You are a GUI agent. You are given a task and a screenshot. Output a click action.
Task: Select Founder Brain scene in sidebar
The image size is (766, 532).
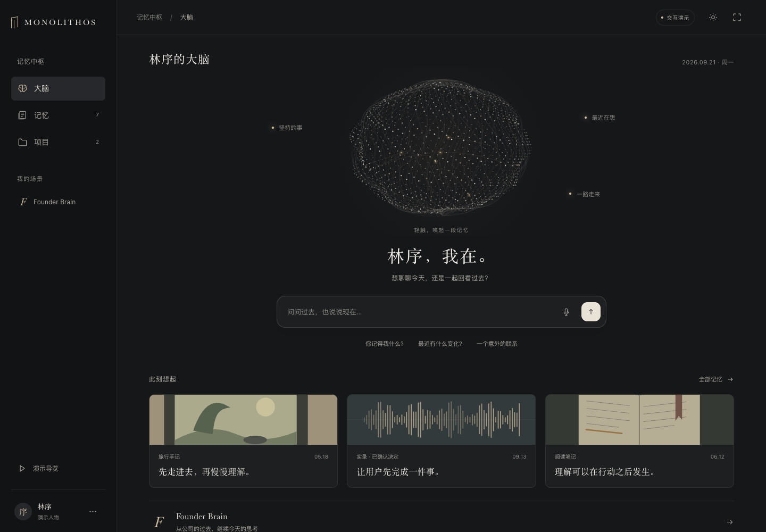58,202
